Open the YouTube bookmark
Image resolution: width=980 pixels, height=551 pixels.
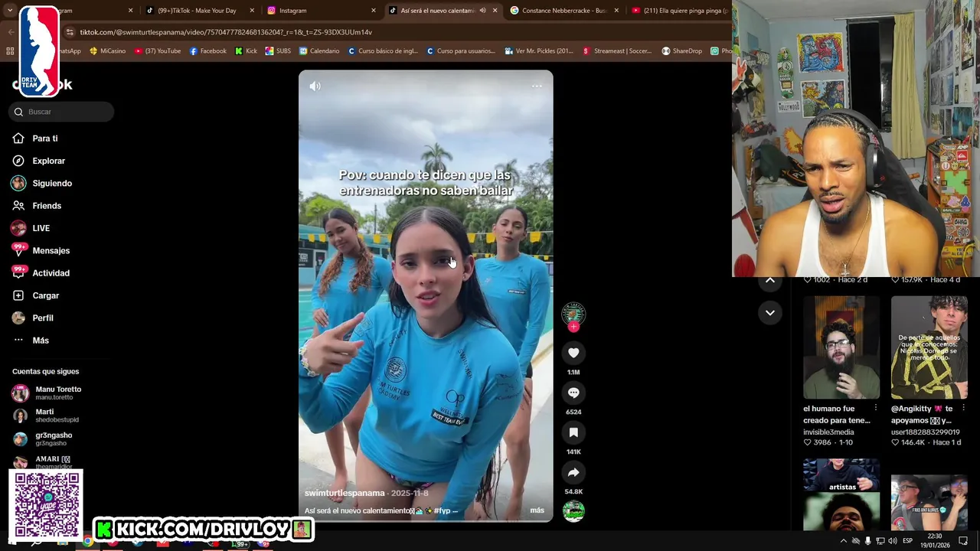pyautogui.click(x=158, y=51)
